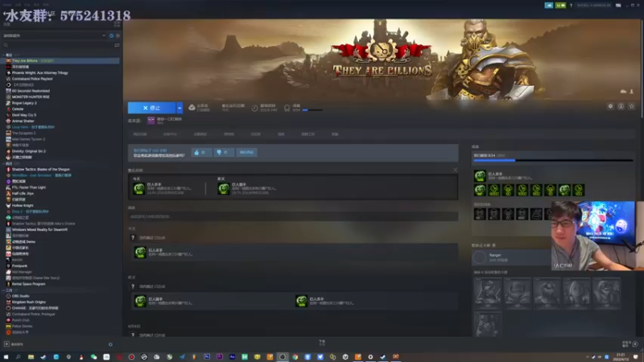644x362 pixels.
Task: Click the Half-Life: Alyx icon in sidebar
Action: coord(8,193)
